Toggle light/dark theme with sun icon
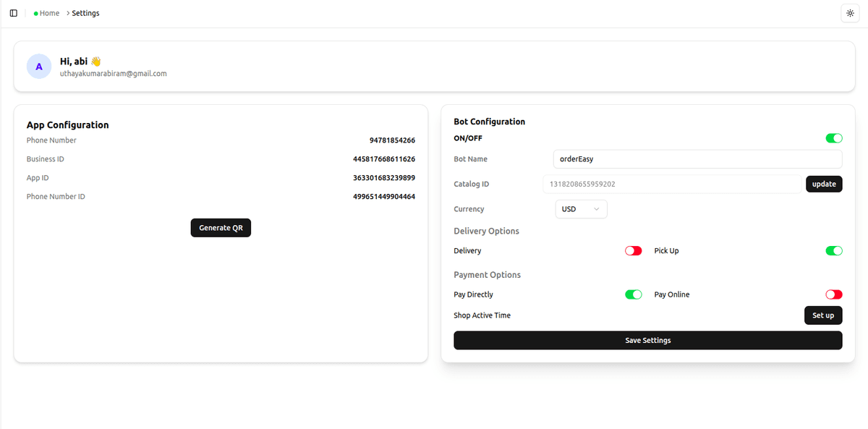This screenshot has width=868, height=429. pyautogui.click(x=850, y=12)
